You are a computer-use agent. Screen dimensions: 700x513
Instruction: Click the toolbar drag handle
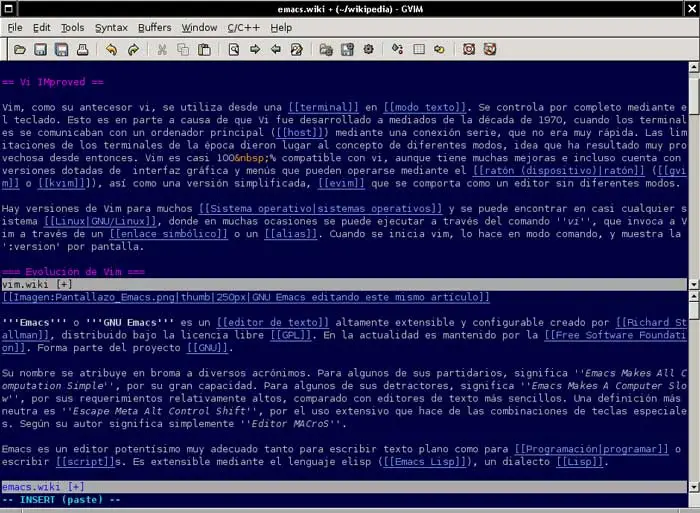point(4,50)
